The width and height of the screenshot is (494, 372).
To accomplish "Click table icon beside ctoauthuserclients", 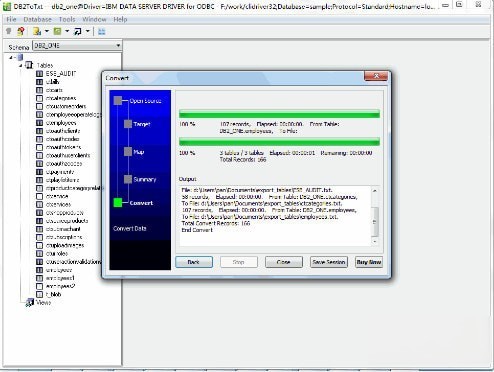I will [39, 155].
